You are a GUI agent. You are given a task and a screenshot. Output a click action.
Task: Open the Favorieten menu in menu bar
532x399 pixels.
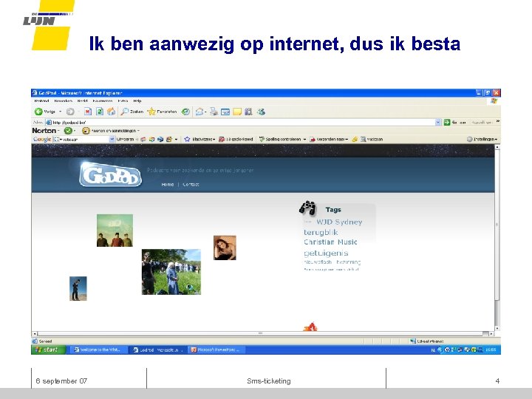coord(103,100)
